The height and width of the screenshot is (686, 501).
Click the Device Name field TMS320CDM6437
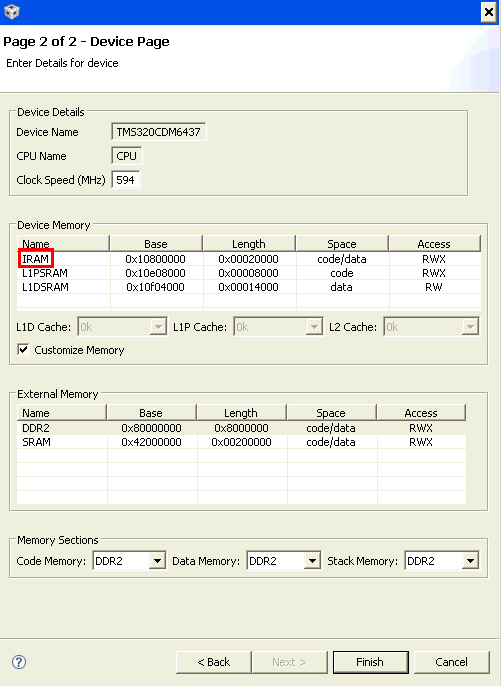coord(158,132)
